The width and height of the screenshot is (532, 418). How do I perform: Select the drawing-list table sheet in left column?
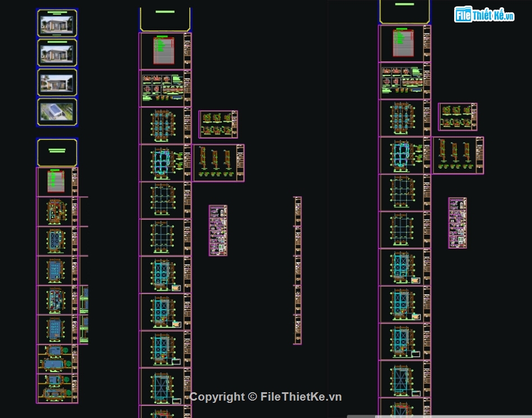point(57,182)
